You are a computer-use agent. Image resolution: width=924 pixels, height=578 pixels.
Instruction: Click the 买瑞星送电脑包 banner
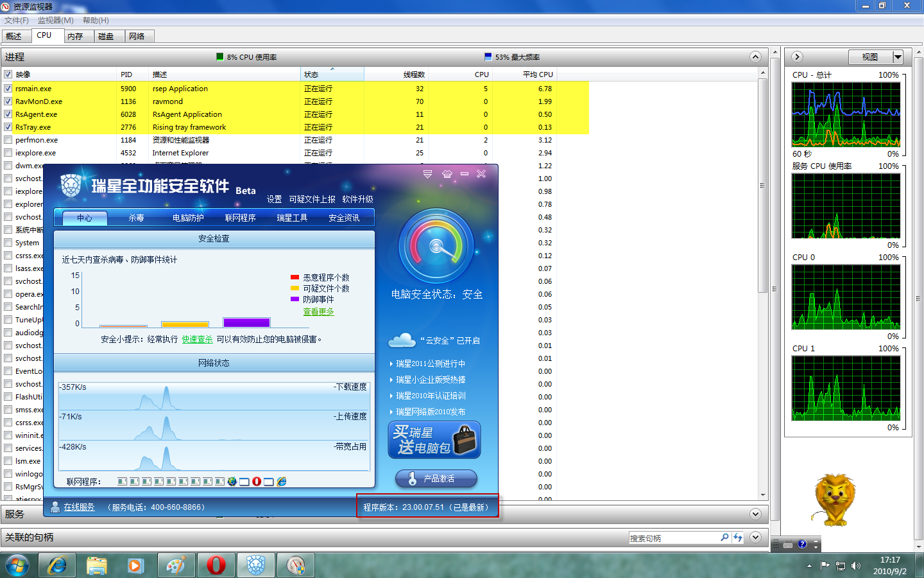pyautogui.click(x=434, y=440)
